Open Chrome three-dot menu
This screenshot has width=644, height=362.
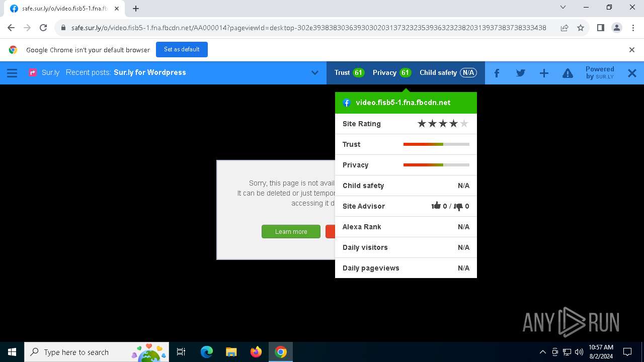click(x=633, y=28)
